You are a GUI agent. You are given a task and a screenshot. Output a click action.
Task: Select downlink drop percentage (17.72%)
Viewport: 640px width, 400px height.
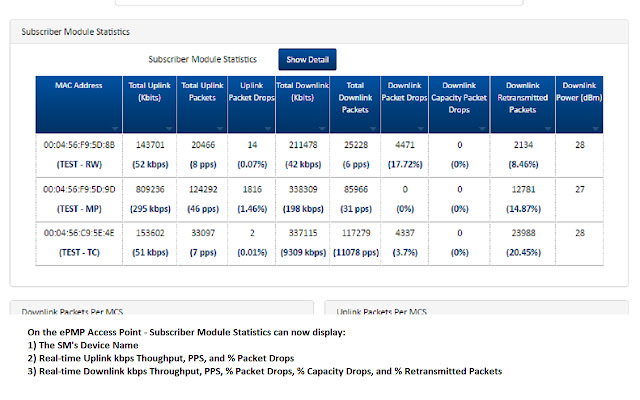(405, 164)
